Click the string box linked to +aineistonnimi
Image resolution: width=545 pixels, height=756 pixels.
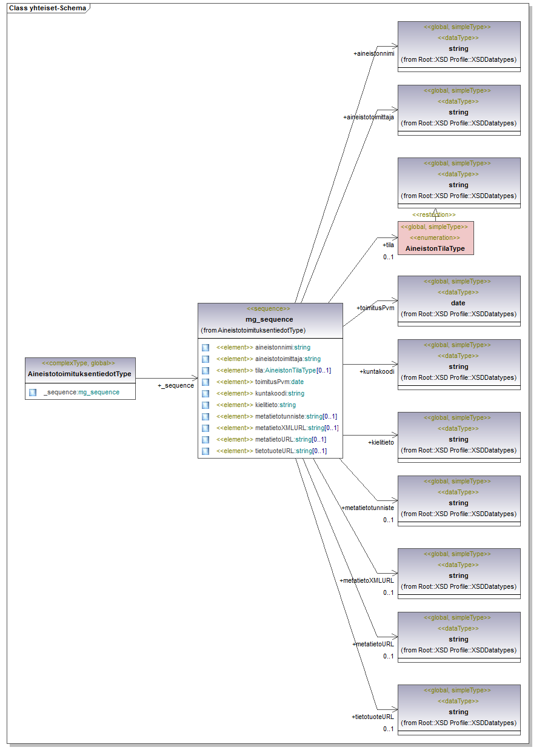(458, 47)
